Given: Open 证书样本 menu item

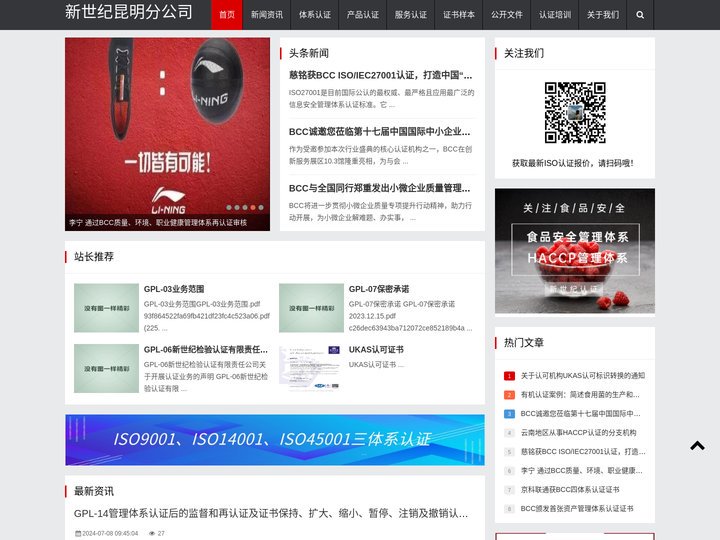Looking at the screenshot, I should click(459, 15).
